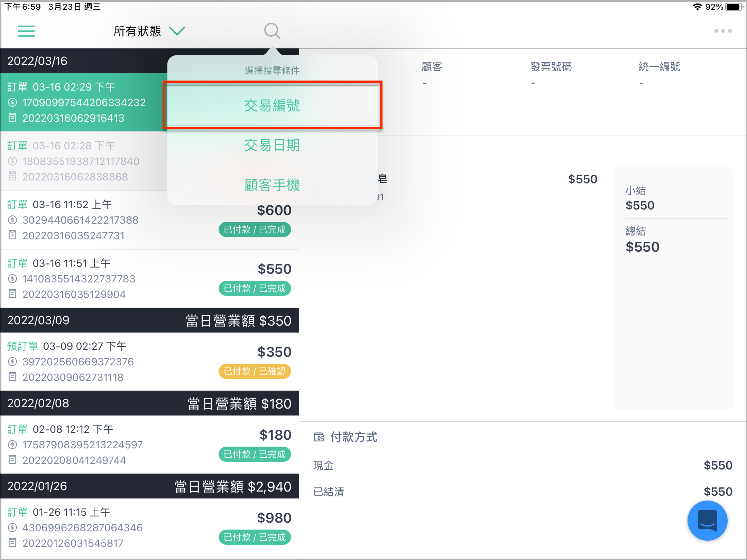The image size is (747, 560).
Task: Click the $350 preorder amount
Action: [x=274, y=352]
